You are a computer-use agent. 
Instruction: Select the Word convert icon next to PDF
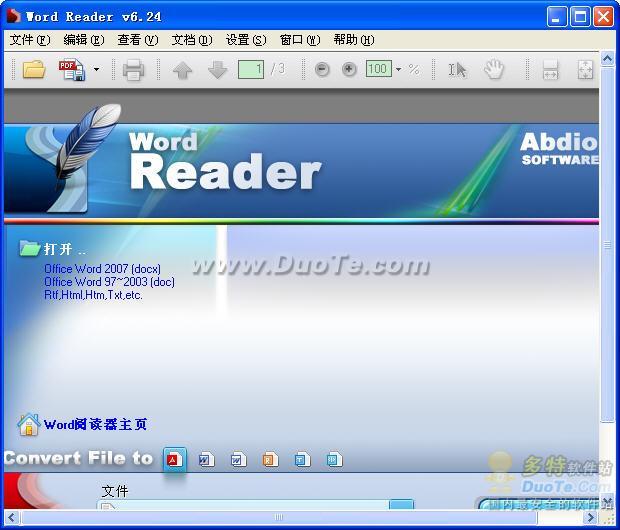pos(206,460)
